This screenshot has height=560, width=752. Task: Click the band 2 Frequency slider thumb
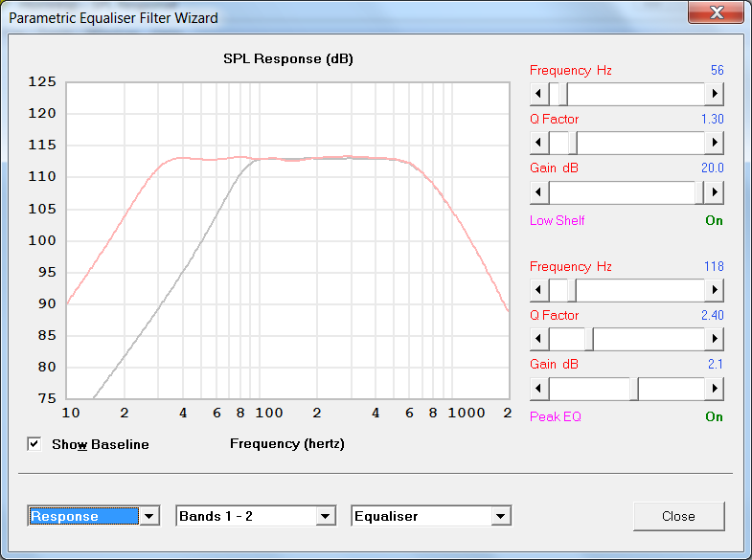coord(572,290)
